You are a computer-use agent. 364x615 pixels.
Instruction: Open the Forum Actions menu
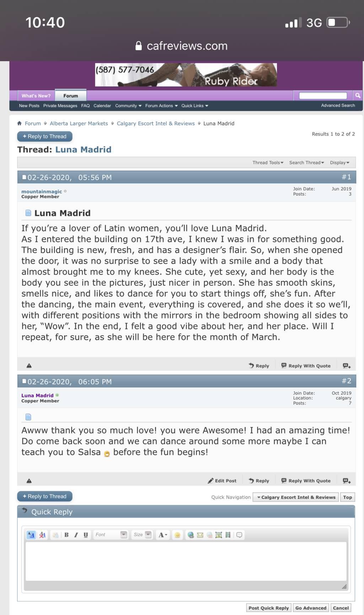[161, 106]
